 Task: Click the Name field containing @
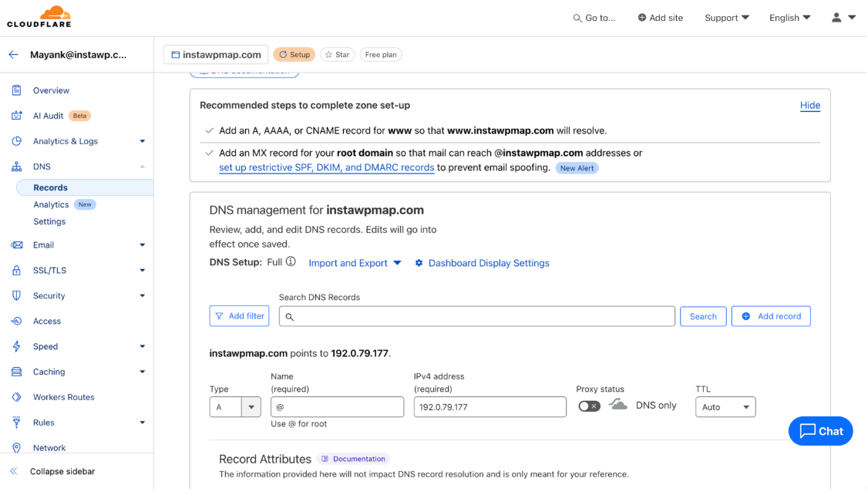337,407
